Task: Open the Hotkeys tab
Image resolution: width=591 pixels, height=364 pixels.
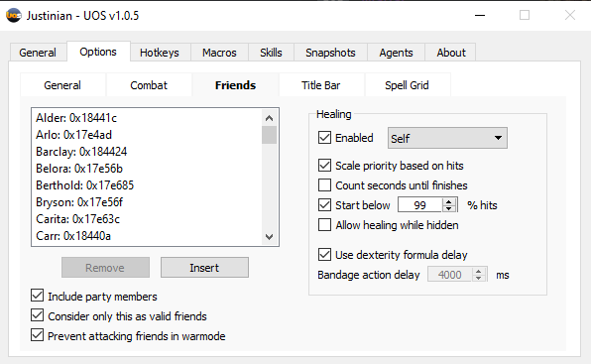Action: (160, 53)
